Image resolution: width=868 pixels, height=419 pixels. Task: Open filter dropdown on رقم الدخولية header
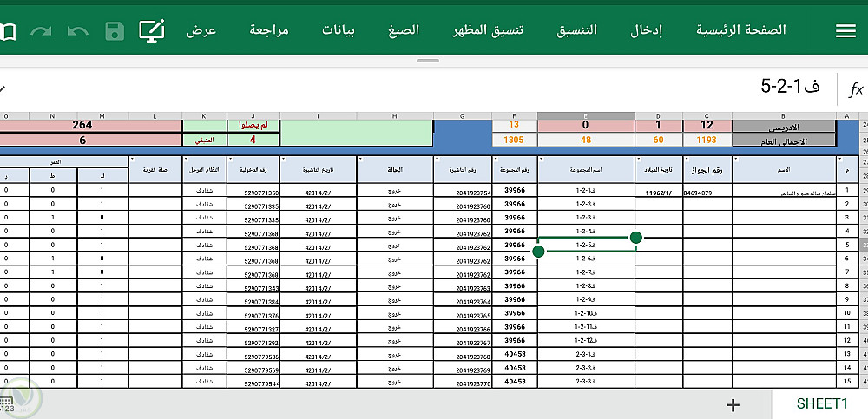[x=231, y=160]
